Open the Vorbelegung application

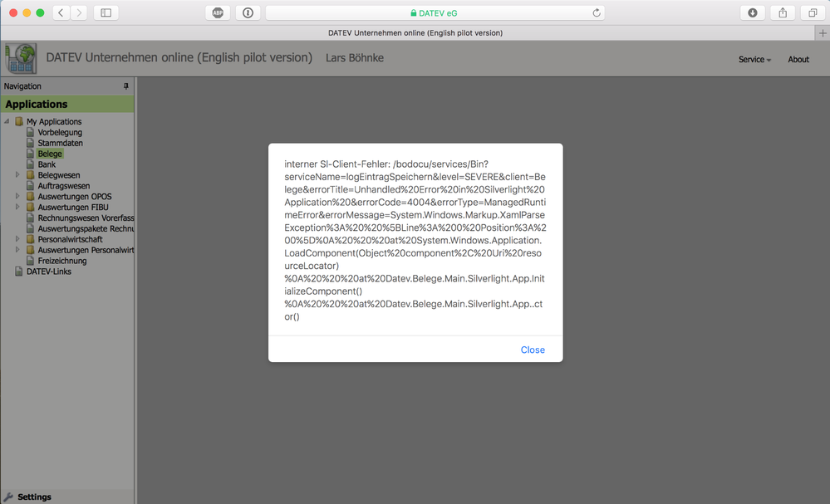[x=60, y=132]
